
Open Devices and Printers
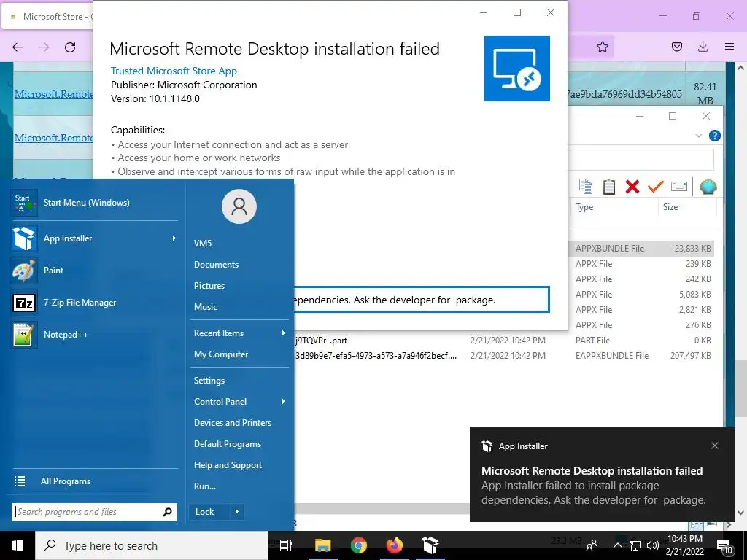(233, 423)
